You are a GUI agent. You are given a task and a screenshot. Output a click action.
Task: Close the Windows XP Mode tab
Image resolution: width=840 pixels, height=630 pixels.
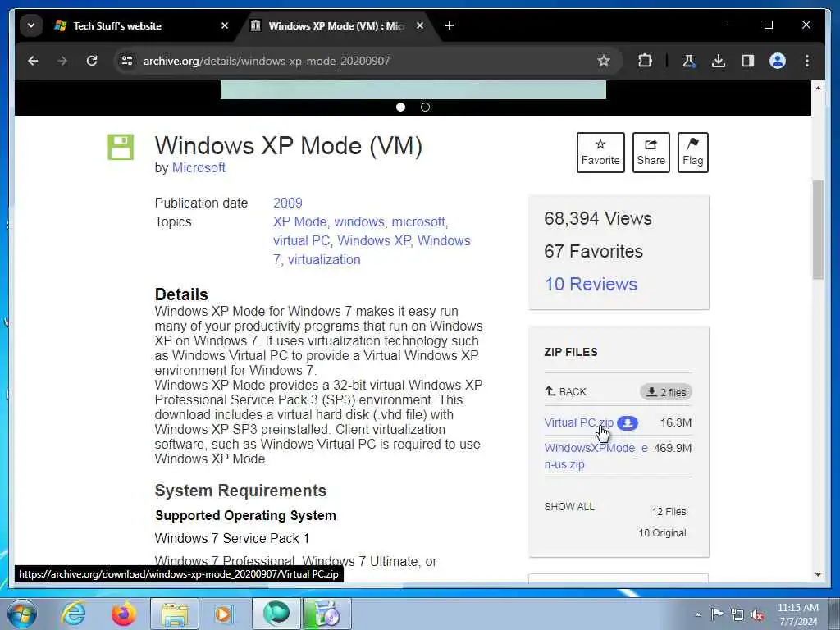point(420,25)
